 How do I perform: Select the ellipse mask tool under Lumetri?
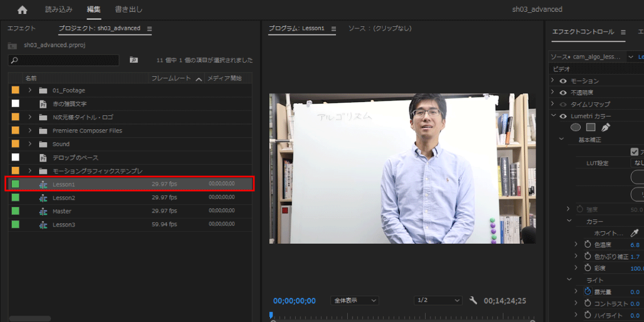575,127
